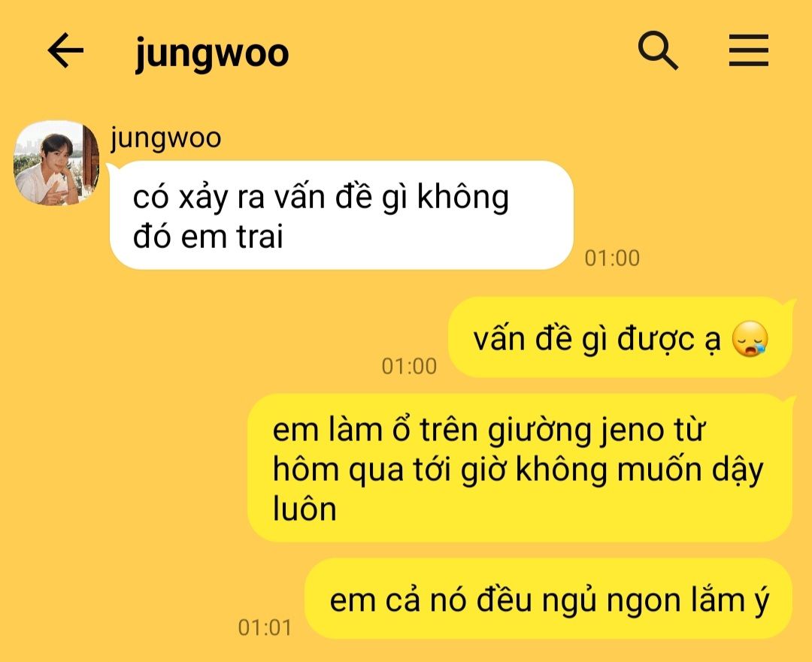Screen dimensions: 812x662
Task: Tap the sleepy face emoji in the reply
Action: [750, 339]
